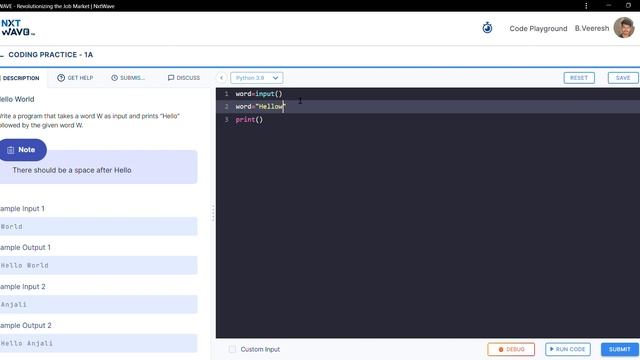The width and height of the screenshot is (640, 360).
Task: Open the Code Playground link
Action: tap(538, 29)
